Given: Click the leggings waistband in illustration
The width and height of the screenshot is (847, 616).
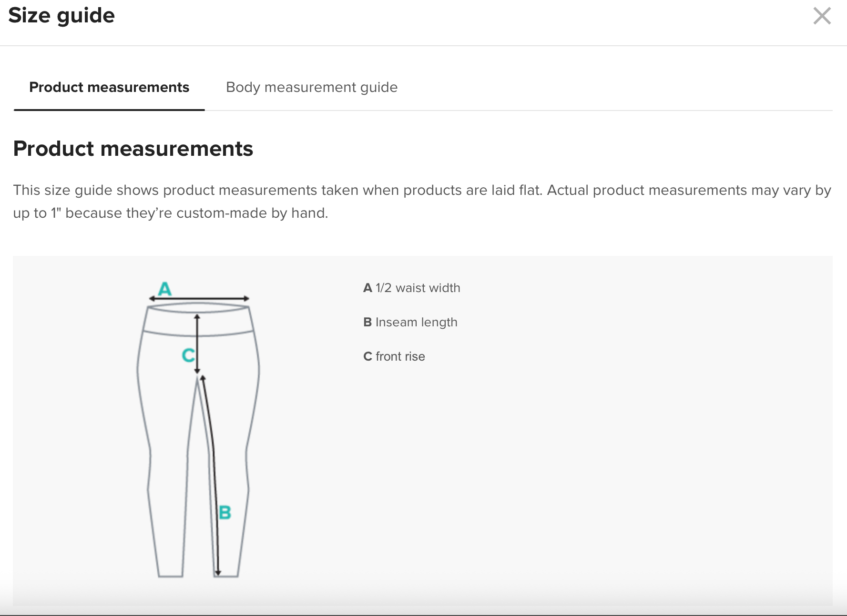Looking at the screenshot, I should click(x=199, y=321).
